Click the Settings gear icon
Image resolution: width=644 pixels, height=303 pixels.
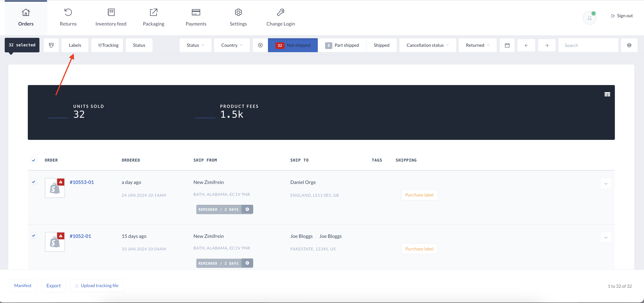coord(238,12)
